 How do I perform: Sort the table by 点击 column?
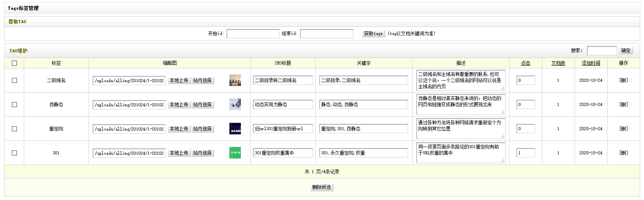click(x=525, y=63)
